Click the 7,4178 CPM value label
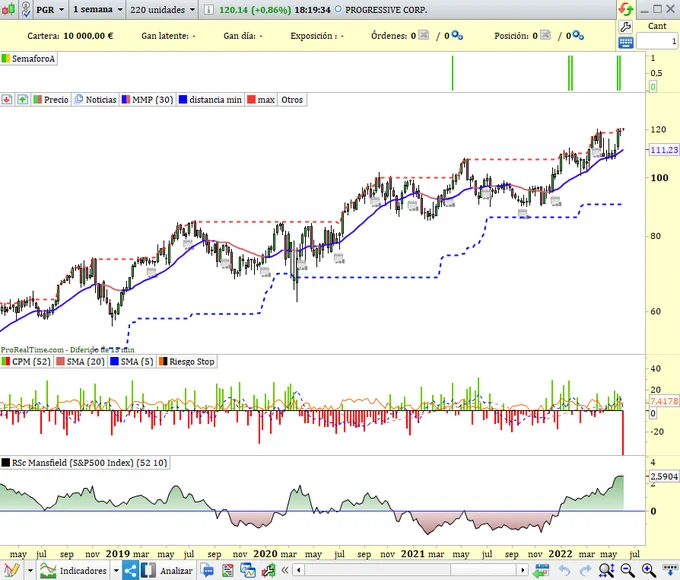 [x=664, y=401]
